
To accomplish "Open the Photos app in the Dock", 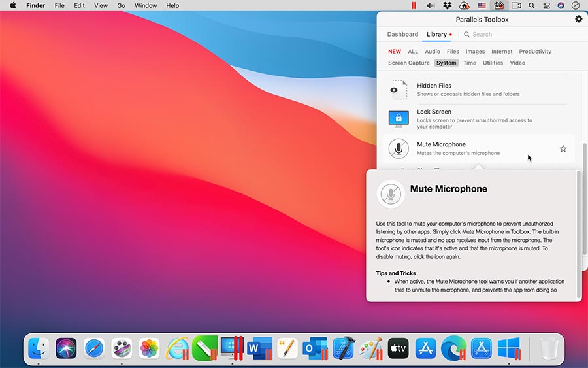I will click(150, 348).
